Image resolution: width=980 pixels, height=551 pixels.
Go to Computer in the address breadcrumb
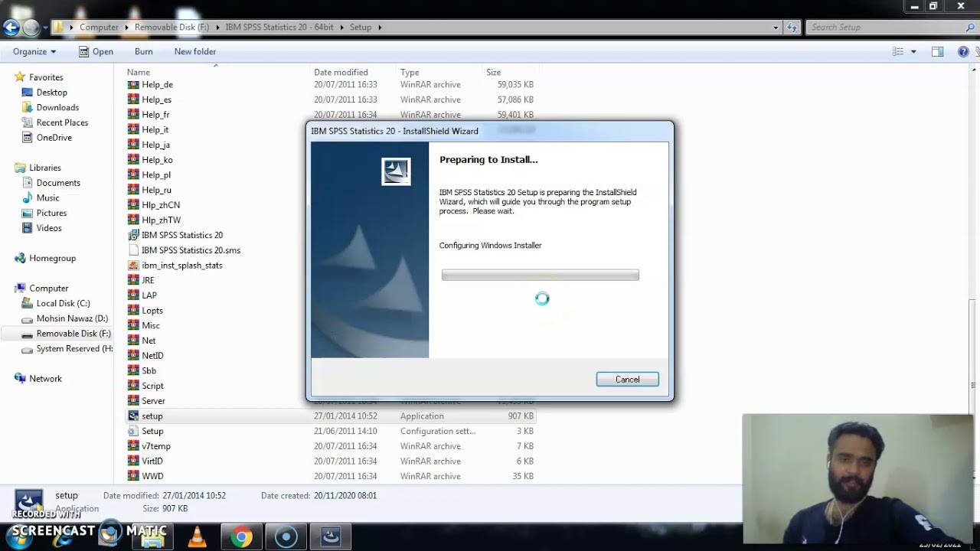pos(100,28)
